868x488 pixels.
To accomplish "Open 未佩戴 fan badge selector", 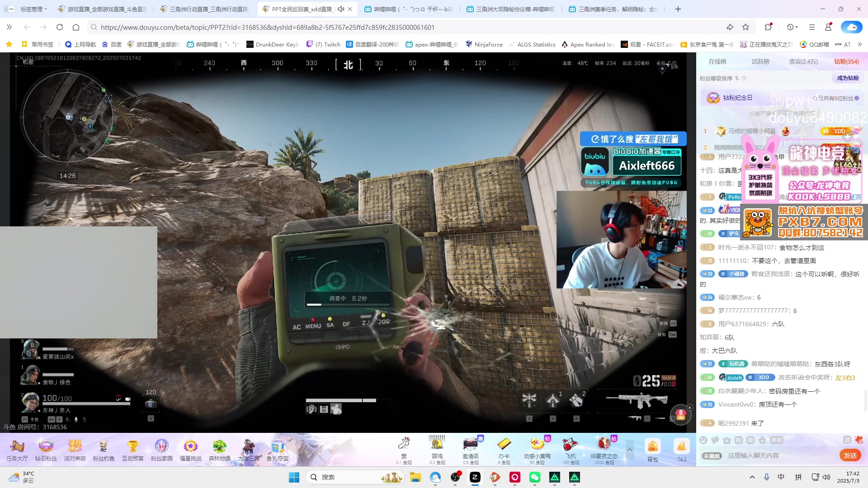I will [712, 456].
